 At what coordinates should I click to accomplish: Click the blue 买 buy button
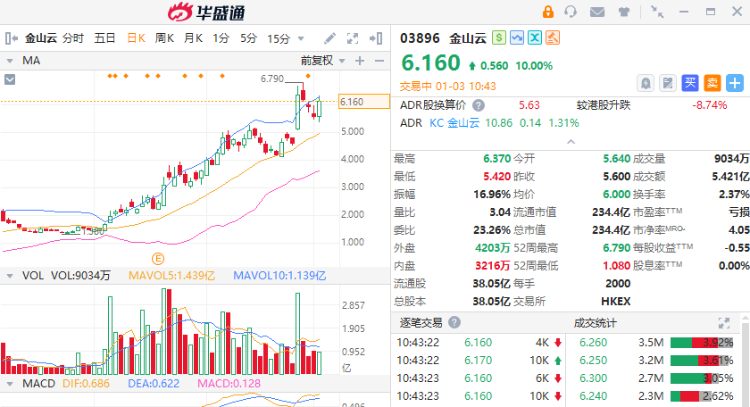click(690, 83)
